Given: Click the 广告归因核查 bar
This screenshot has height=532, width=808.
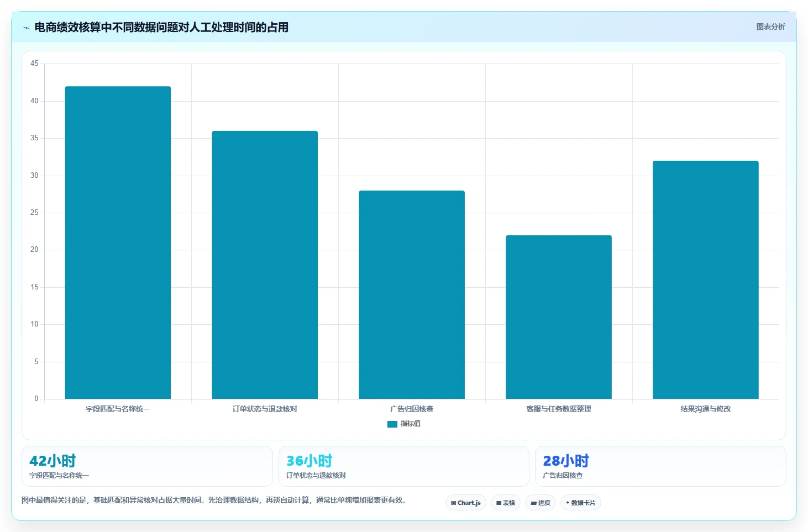Looking at the screenshot, I should (412, 294).
